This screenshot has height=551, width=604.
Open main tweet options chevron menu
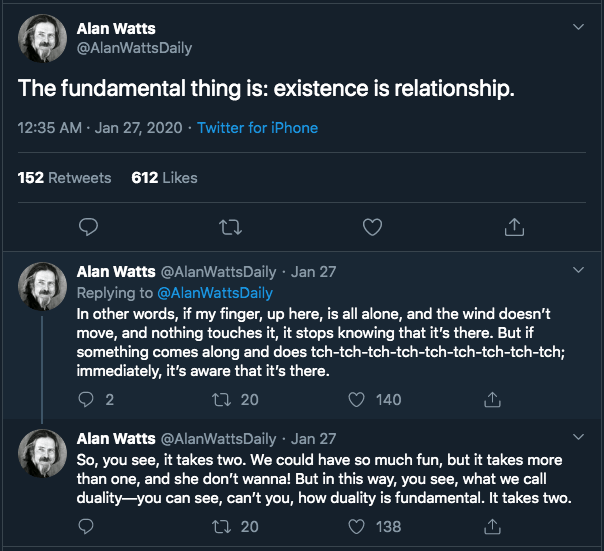click(x=577, y=27)
